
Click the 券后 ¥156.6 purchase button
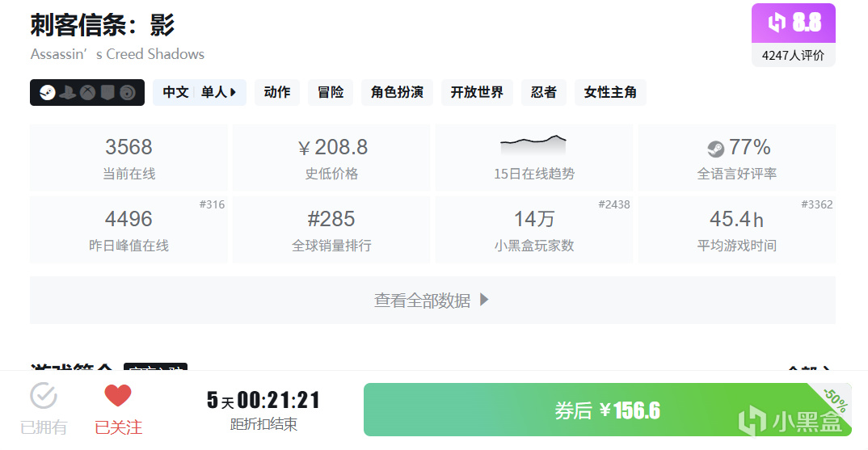pyautogui.click(x=607, y=410)
